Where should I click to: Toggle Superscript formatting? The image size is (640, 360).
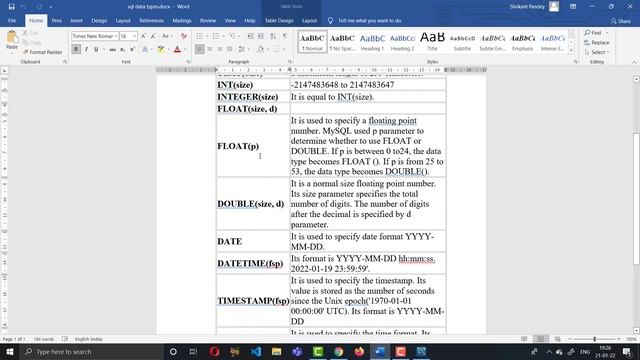click(x=132, y=49)
